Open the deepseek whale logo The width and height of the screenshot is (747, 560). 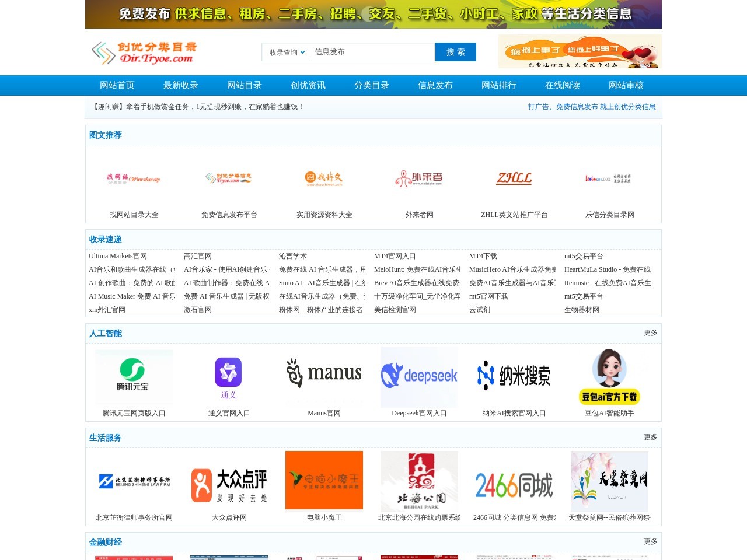click(x=419, y=377)
